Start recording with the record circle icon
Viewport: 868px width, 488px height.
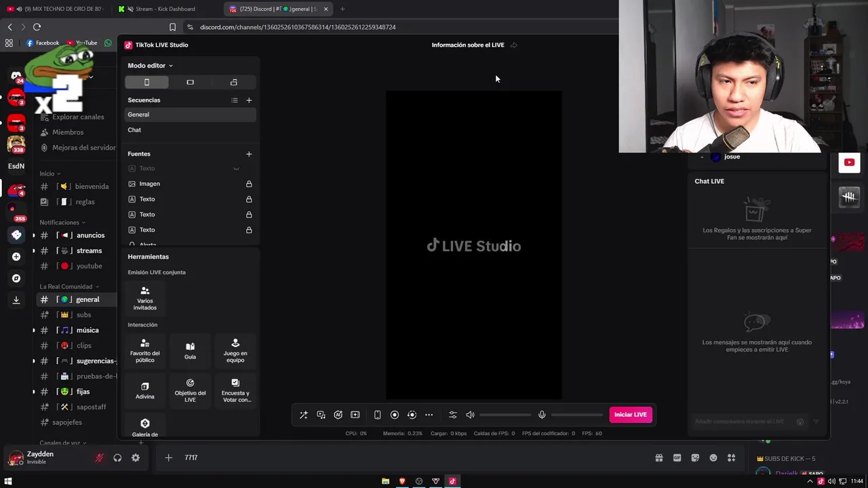click(x=395, y=415)
